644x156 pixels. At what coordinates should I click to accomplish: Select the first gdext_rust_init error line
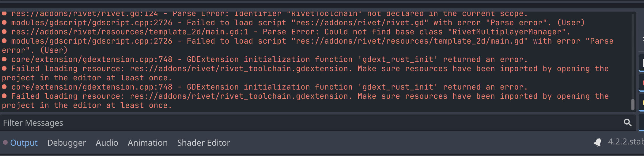pos(265,60)
